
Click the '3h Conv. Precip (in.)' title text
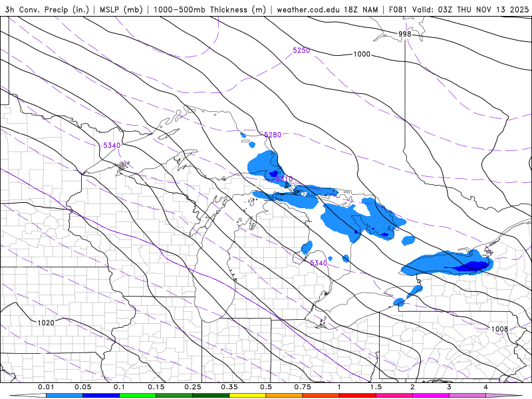point(47,9)
